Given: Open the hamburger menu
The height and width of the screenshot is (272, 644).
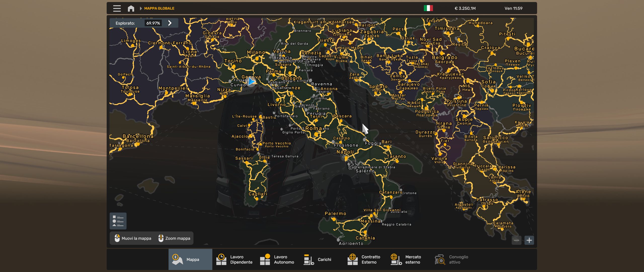Looking at the screenshot, I should pos(116,8).
